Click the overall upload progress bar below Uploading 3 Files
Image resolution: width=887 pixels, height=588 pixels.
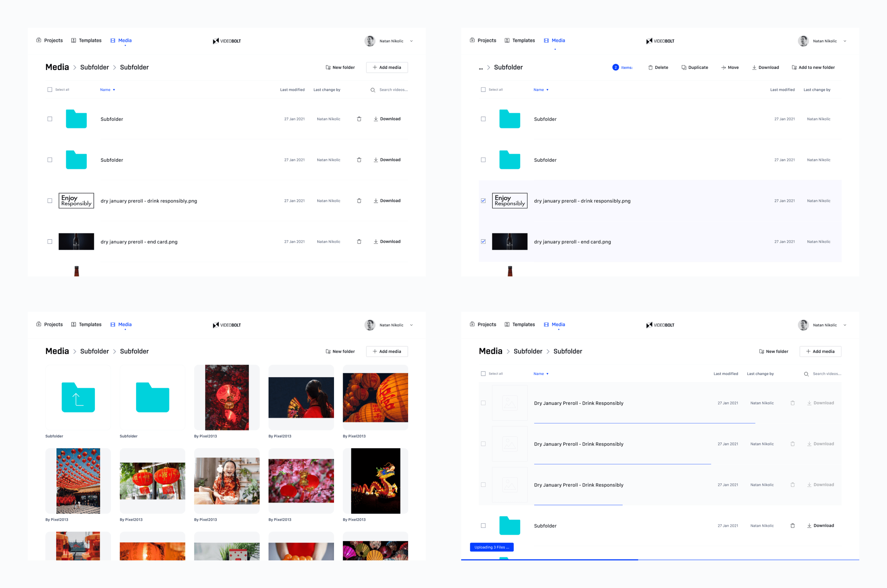click(x=660, y=560)
